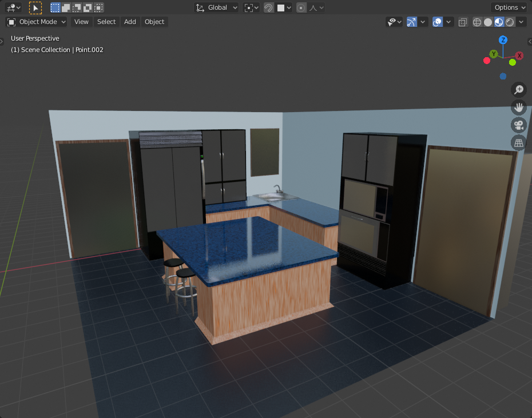Toggle snapping magnet on
Viewport: 532px width, 418px height.
[x=268, y=7]
